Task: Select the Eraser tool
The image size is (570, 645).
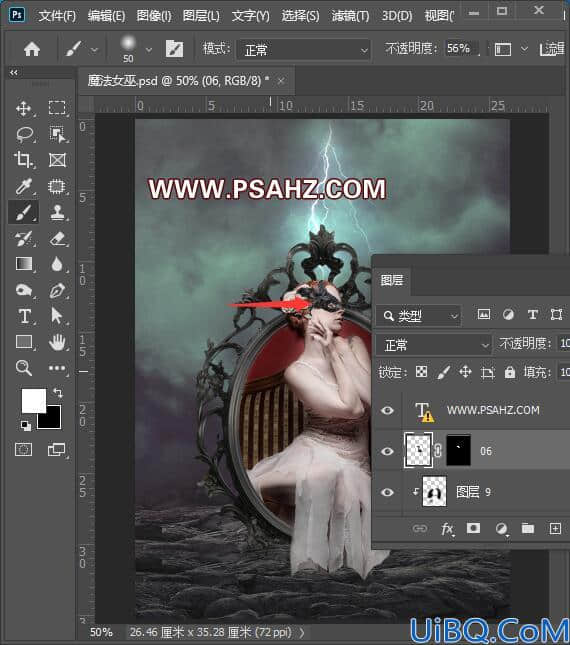Action: [57, 238]
